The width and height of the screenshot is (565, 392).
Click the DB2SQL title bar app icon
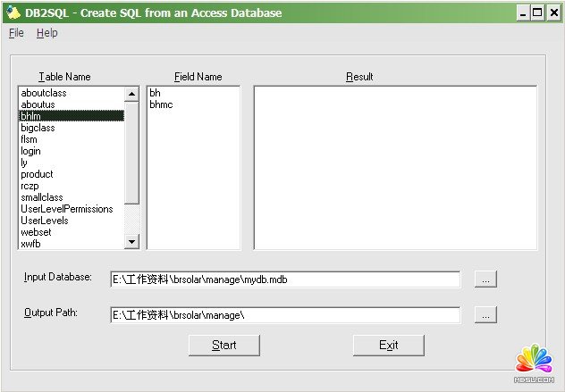[x=13, y=13]
